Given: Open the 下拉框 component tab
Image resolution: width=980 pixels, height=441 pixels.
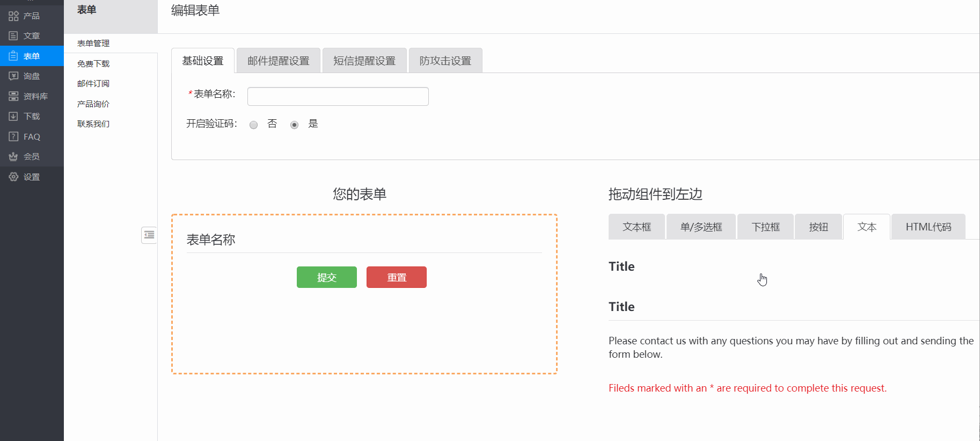Looking at the screenshot, I should tap(765, 227).
